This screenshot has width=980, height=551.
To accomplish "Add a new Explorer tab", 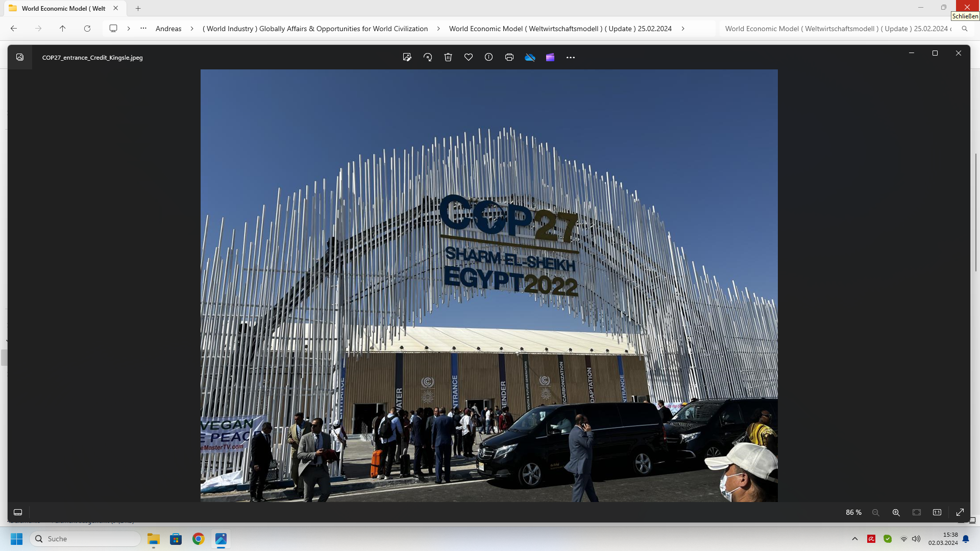I will [x=138, y=8].
